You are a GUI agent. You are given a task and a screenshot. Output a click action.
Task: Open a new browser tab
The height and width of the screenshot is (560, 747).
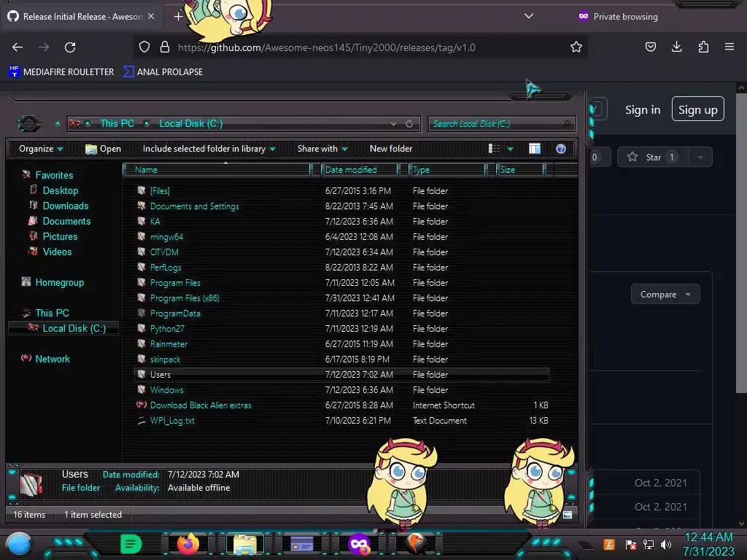(x=178, y=17)
